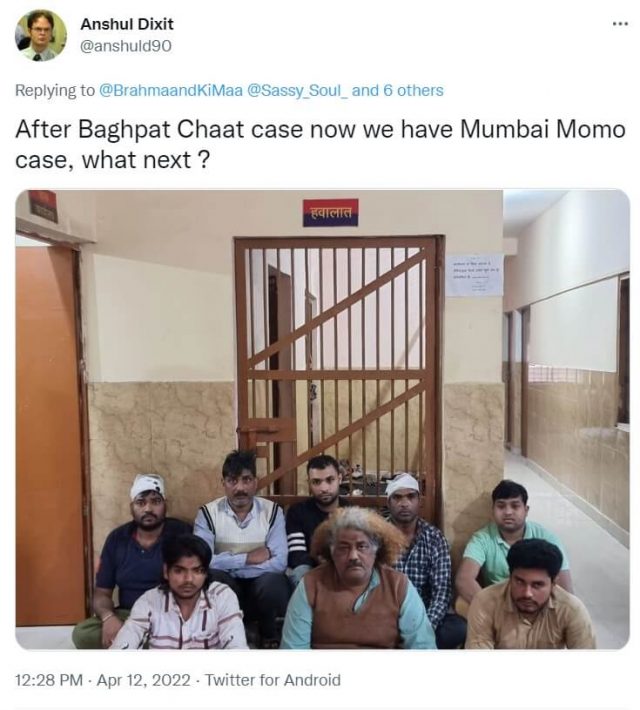
Task: Open Anshul Dixit's profile avatar
Action: pyautogui.click(x=41, y=35)
